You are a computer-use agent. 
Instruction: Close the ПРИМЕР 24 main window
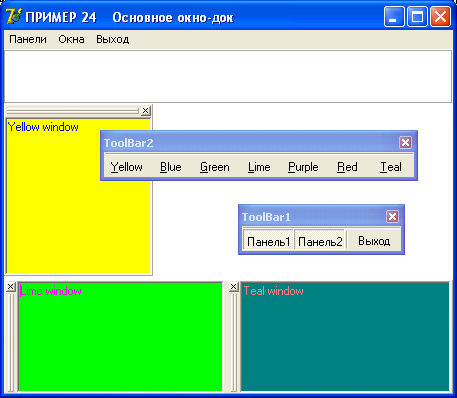point(440,17)
